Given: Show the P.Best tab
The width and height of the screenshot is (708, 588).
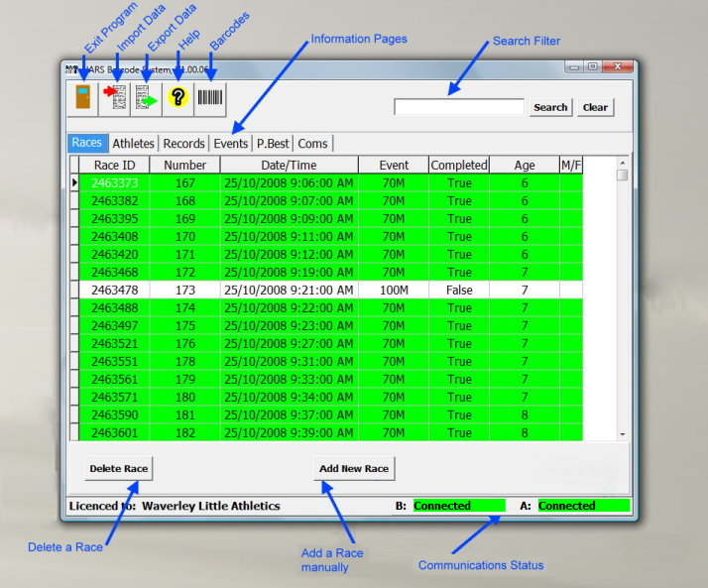Looking at the screenshot, I should point(273,144).
